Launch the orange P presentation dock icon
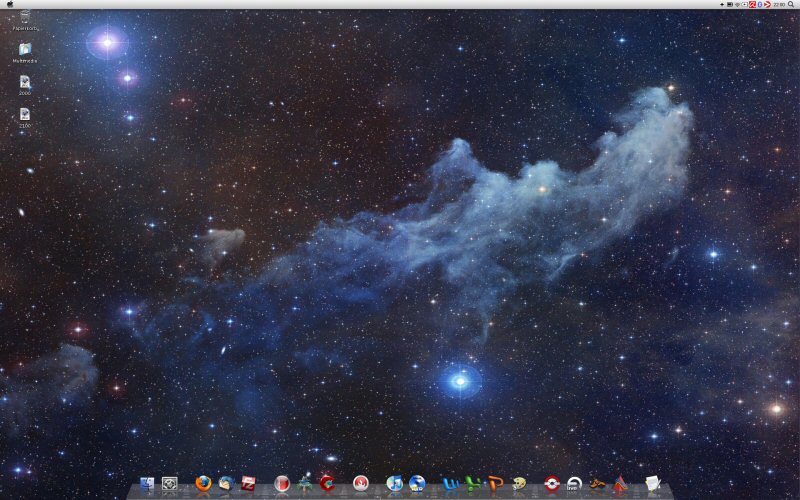 (x=496, y=484)
